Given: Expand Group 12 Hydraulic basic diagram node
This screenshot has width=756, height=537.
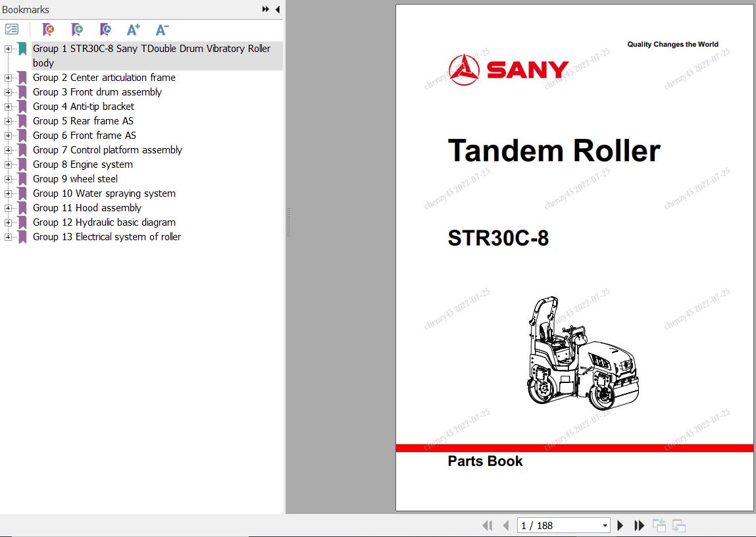Looking at the screenshot, I should click(8, 222).
